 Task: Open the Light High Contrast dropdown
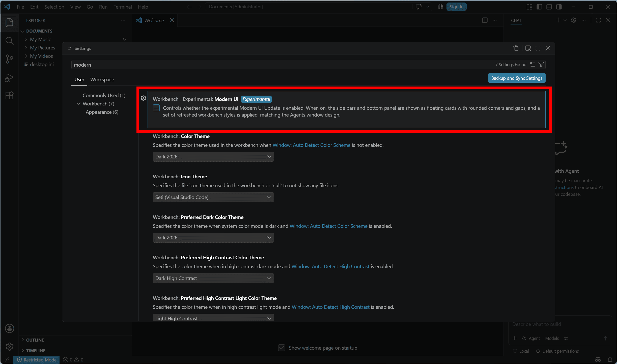coord(213,318)
